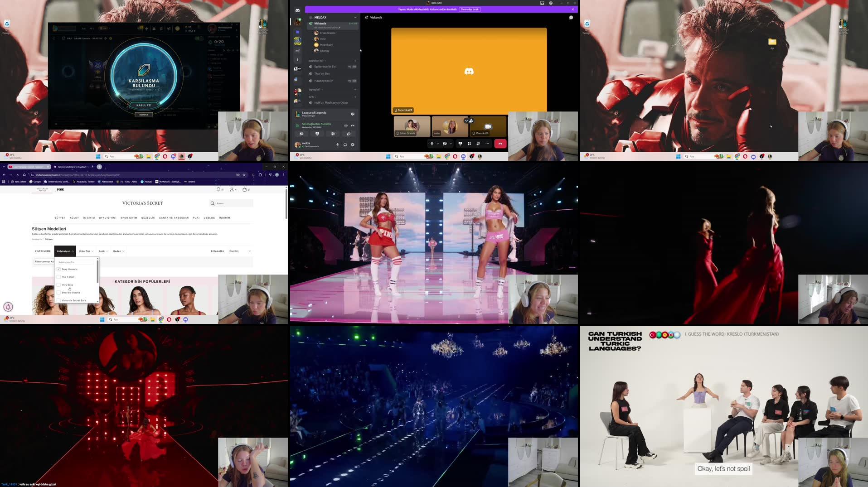Uncheck the Sexy Illusions collection filter
This screenshot has height=487, width=868.
click(x=59, y=269)
